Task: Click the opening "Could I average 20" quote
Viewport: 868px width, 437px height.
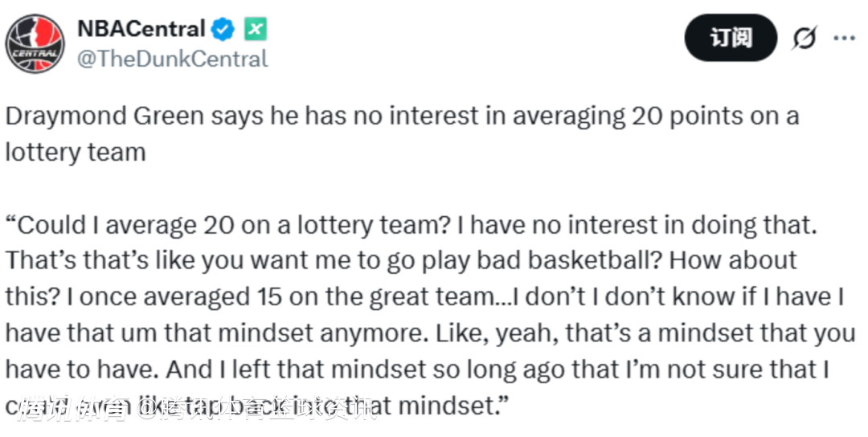Action: (117, 225)
